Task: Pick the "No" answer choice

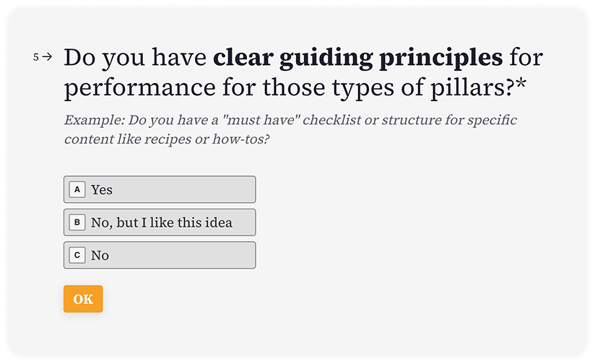Action: 159,255
